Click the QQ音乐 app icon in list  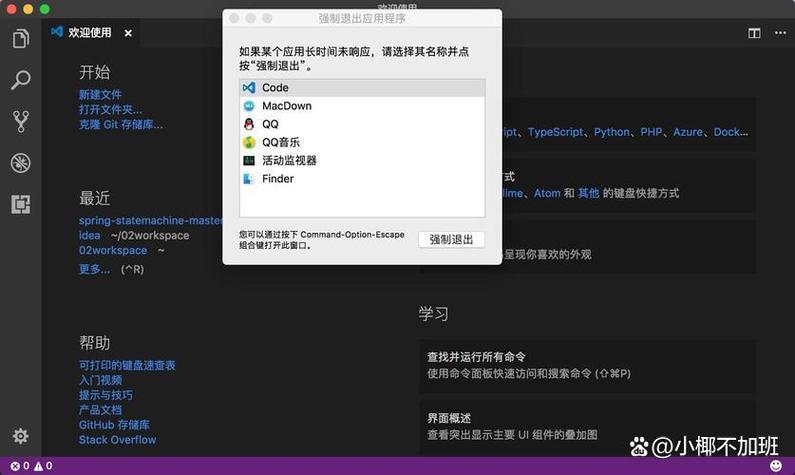coord(248,142)
